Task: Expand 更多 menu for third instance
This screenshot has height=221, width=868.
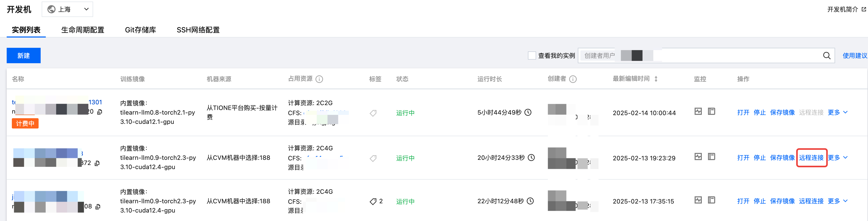Action: [x=837, y=201]
